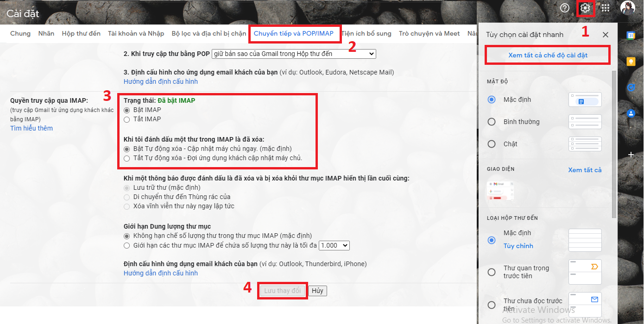This screenshot has height=324, width=644.
Task: Click the account profile avatar
Action: [x=628, y=8]
